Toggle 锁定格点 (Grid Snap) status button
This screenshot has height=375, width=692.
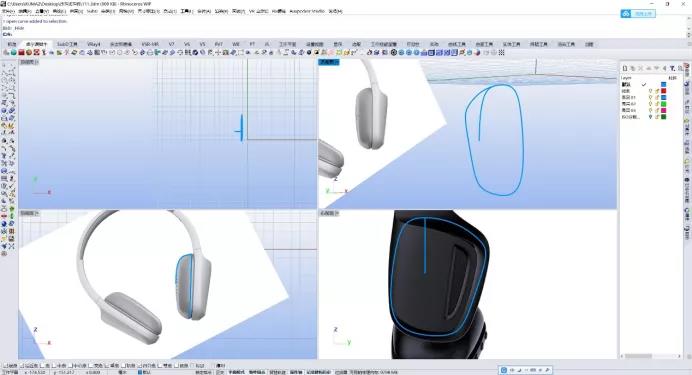[203, 372]
